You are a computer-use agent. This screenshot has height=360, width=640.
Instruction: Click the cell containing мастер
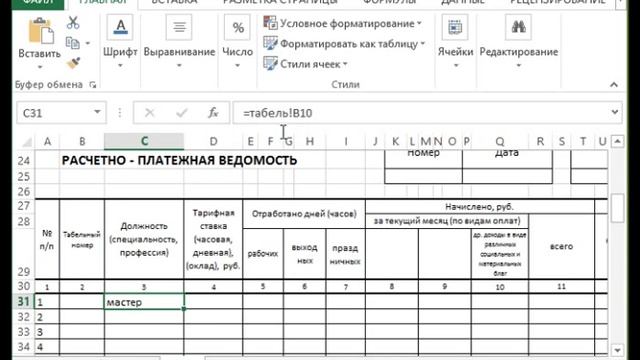point(144,302)
